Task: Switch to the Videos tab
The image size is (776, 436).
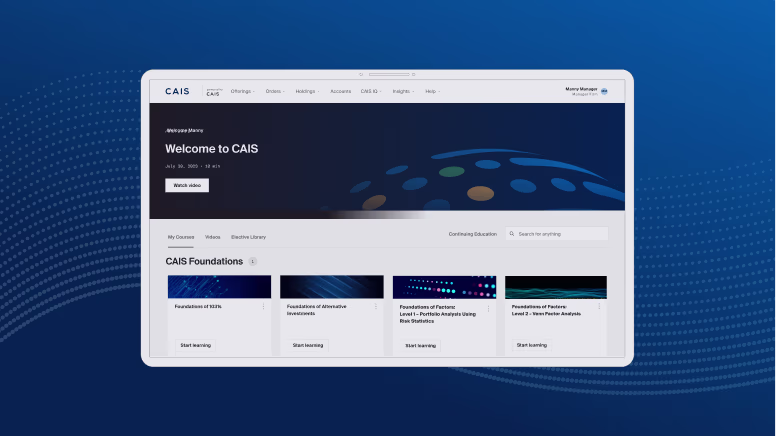Action: pyautogui.click(x=213, y=237)
